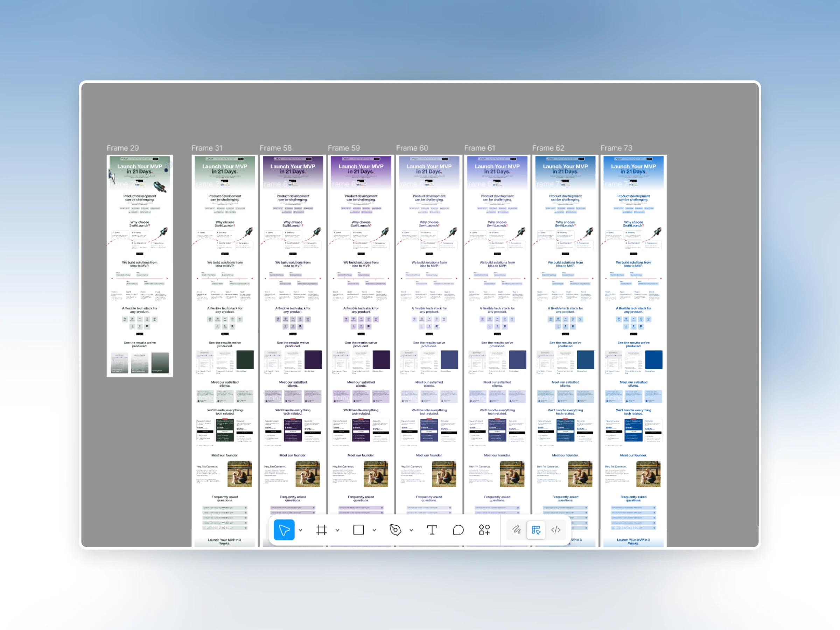Select the Pen tool
840x630 pixels.
point(395,530)
